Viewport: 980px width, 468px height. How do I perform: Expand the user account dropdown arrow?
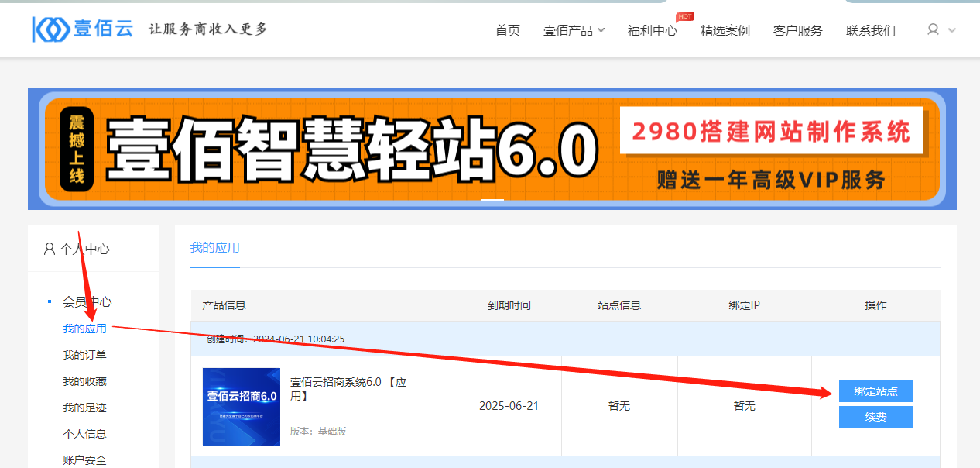pyautogui.click(x=952, y=30)
